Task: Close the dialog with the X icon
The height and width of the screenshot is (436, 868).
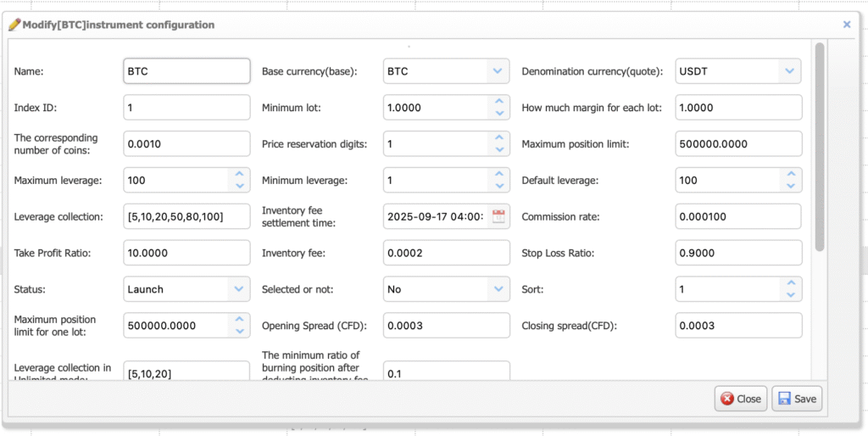Action: click(846, 25)
